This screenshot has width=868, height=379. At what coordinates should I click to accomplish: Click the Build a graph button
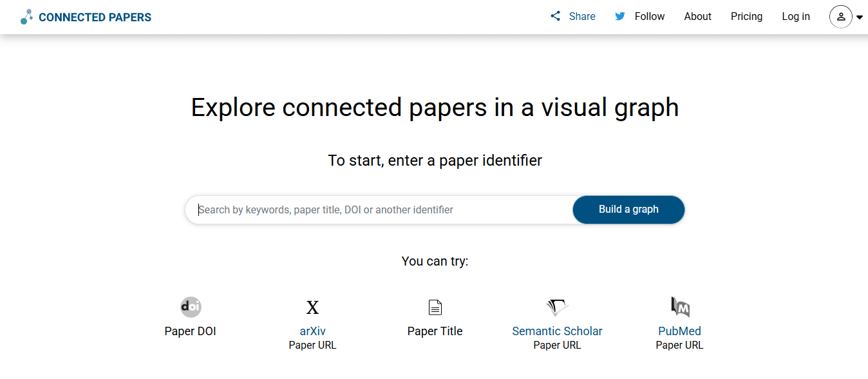[x=628, y=209]
